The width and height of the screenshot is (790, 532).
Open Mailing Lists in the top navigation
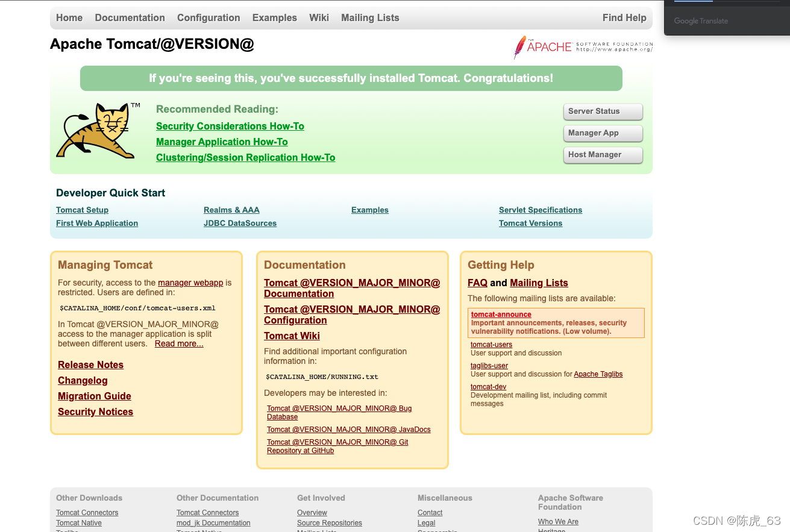pyautogui.click(x=370, y=18)
